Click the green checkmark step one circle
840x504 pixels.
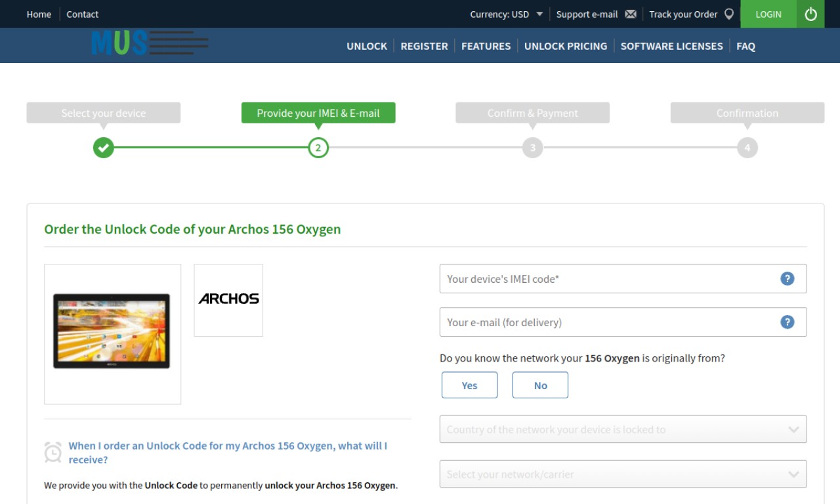[x=104, y=148]
